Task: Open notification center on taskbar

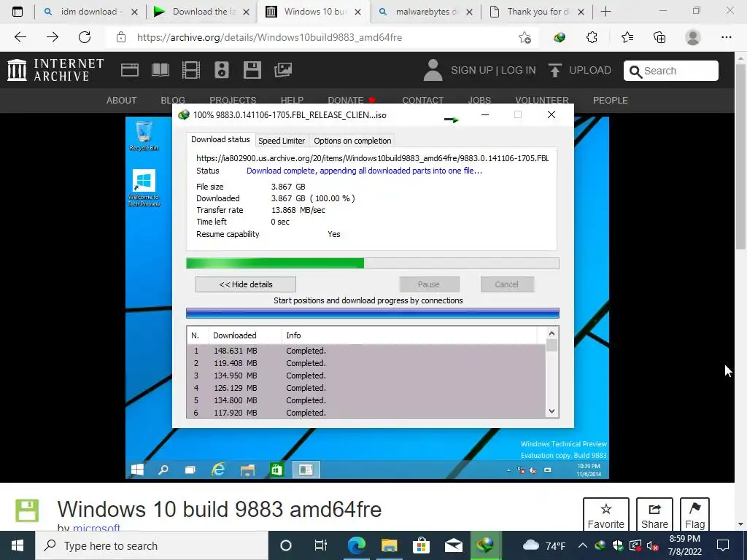Action: pyautogui.click(x=723, y=545)
